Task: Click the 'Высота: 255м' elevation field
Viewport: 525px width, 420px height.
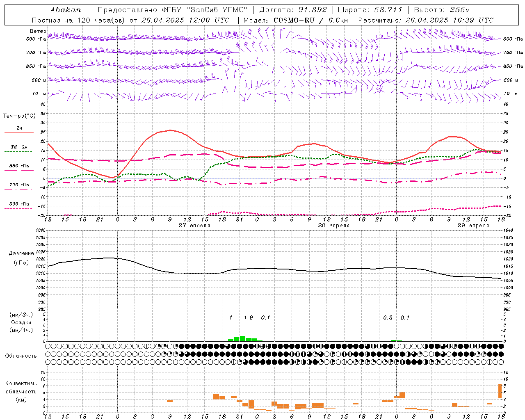Action: (x=442, y=9)
